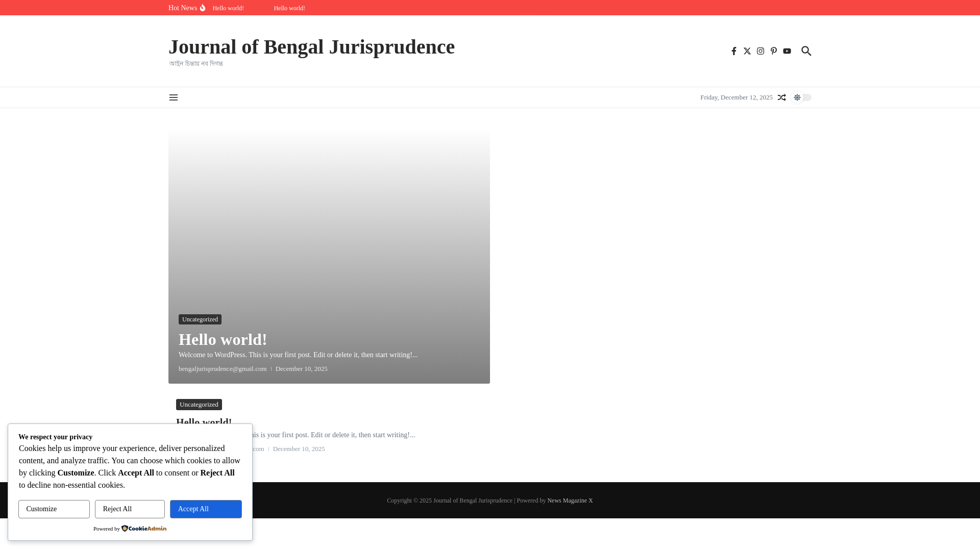
Task: Open the Instagram social icon
Action: (x=761, y=51)
